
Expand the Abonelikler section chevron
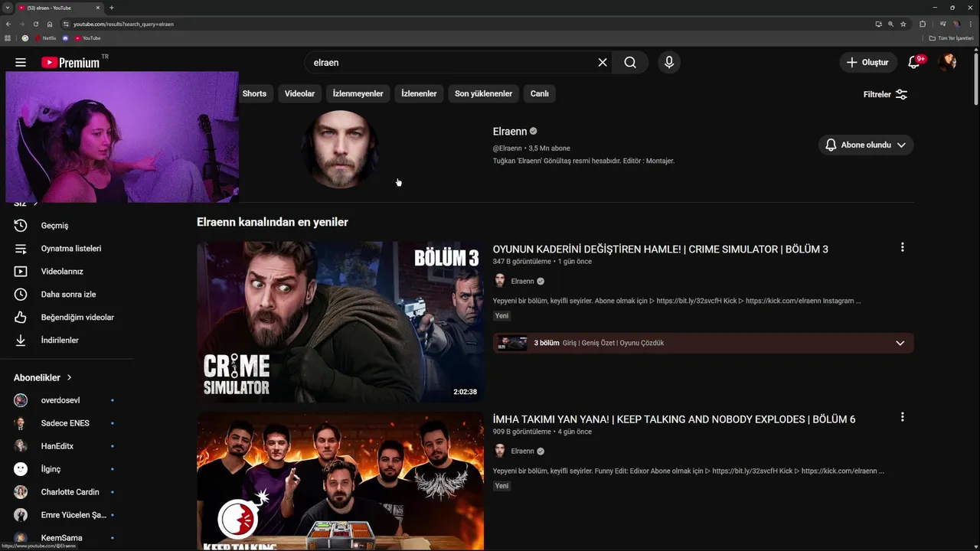[x=69, y=377]
